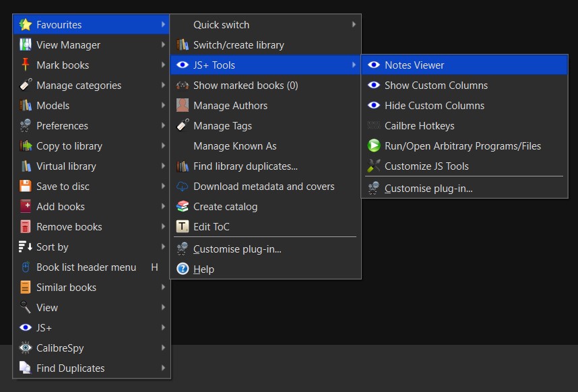This screenshot has width=578, height=392.
Task: Click the Create catalog books icon
Action: [x=183, y=207]
